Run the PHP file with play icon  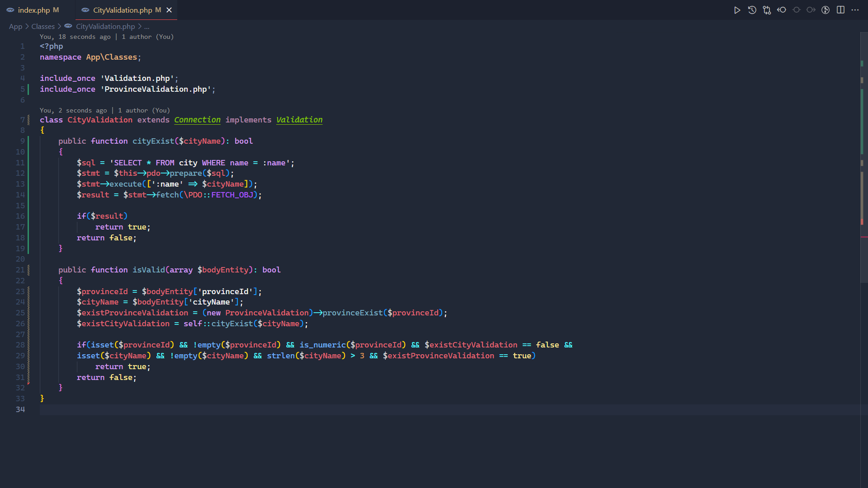click(737, 10)
